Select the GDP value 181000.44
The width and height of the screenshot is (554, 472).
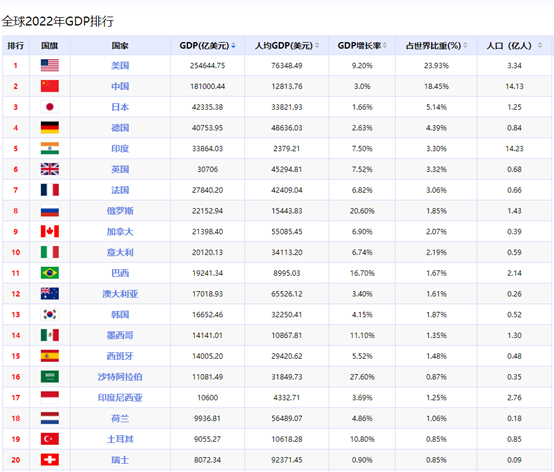click(207, 86)
